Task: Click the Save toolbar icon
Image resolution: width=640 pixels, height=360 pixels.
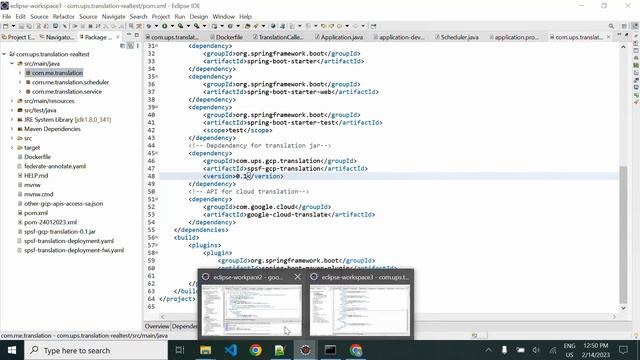Action: pyautogui.click(x=21, y=26)
